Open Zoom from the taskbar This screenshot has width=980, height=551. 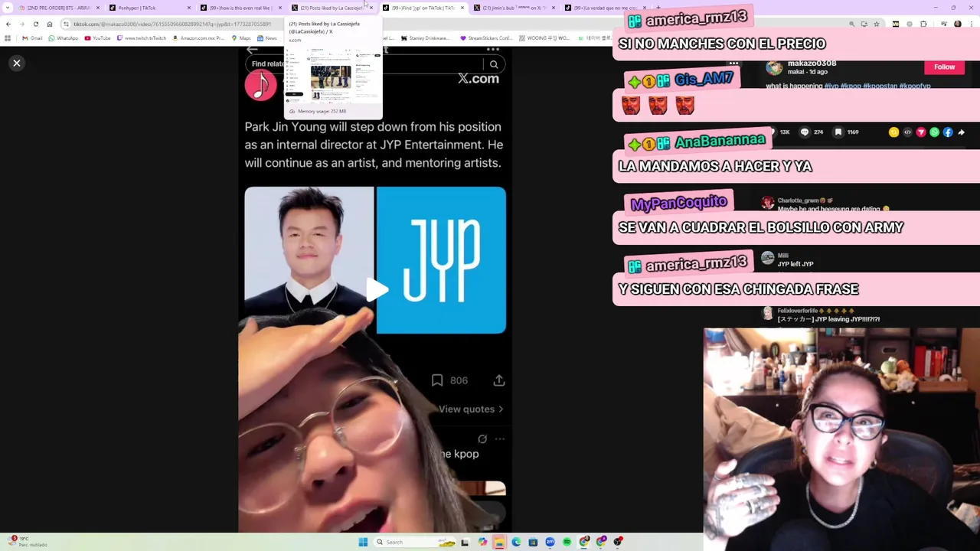[550, 542]
